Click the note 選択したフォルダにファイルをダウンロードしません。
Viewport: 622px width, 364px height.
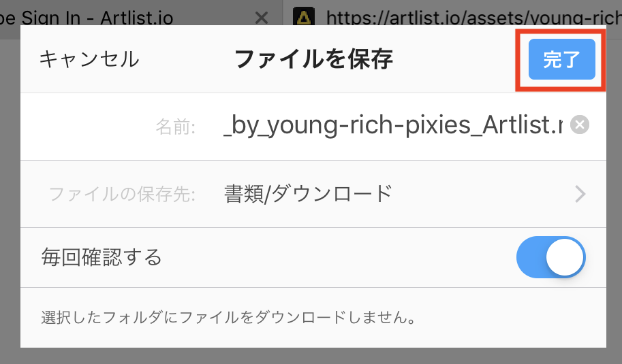(x=228, y=317)
